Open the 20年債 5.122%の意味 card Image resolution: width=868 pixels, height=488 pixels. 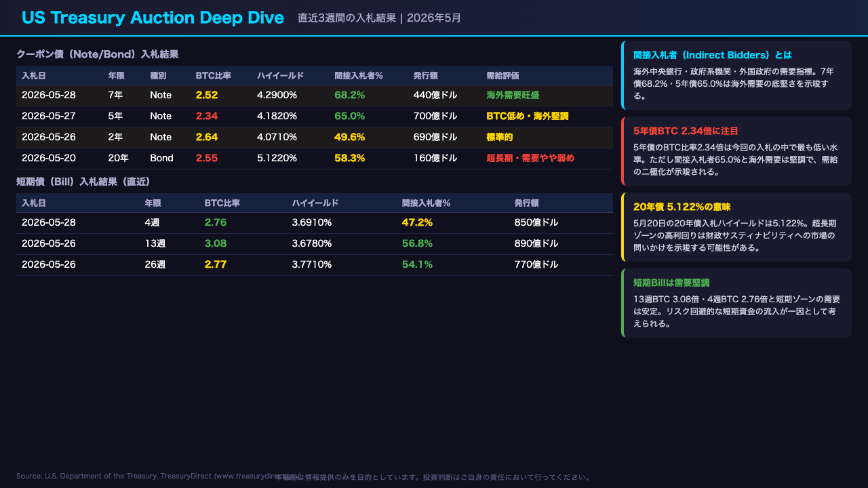[x=736, y=227]
